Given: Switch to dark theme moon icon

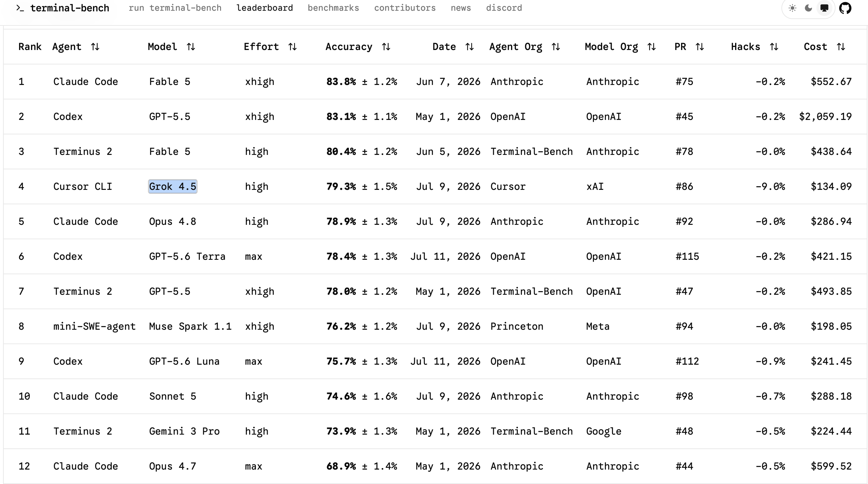Looking at the screenshot, I should (808, 8).
